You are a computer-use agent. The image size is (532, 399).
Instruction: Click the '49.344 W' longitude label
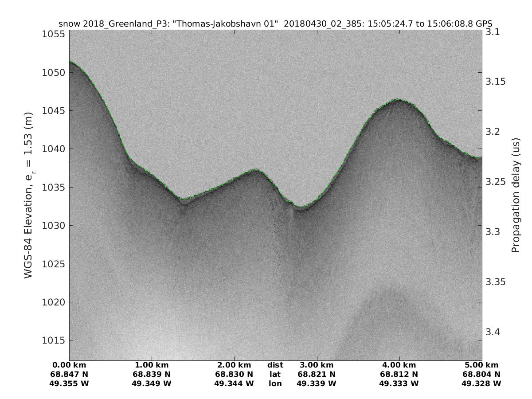(x=234, y=383)
